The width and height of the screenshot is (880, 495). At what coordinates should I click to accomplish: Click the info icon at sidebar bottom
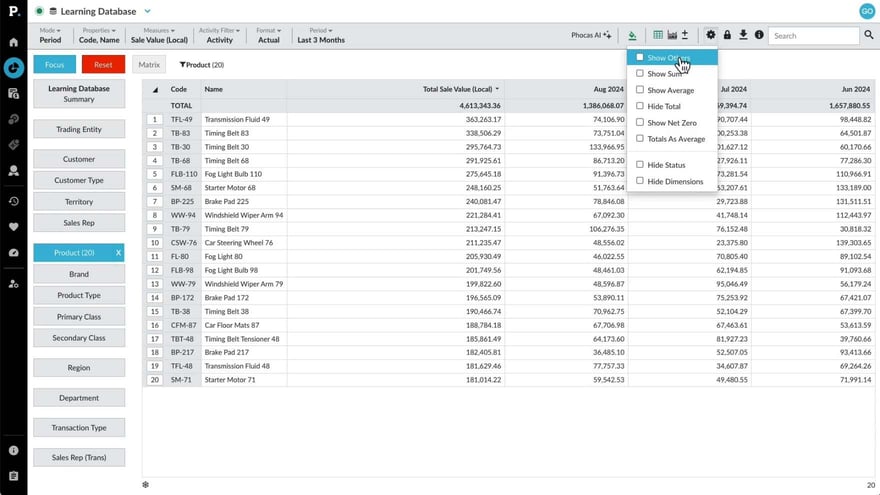[x=13, y=450]
